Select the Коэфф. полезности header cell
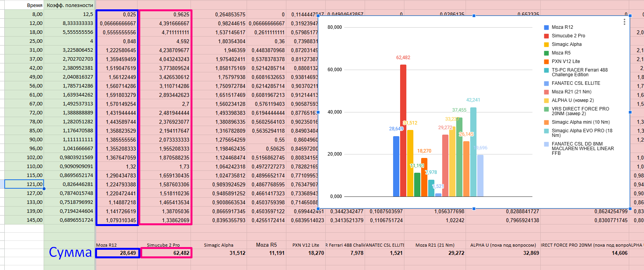The height and width of the screenshot is (270, 644). coord(69,5)
